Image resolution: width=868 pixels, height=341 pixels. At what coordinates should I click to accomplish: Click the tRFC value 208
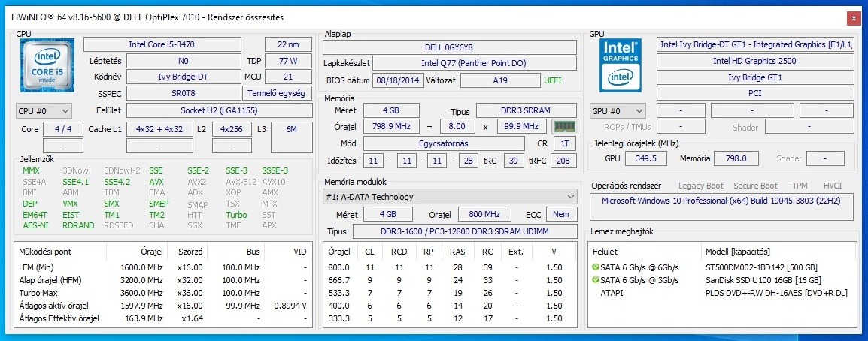click(564, 161)
